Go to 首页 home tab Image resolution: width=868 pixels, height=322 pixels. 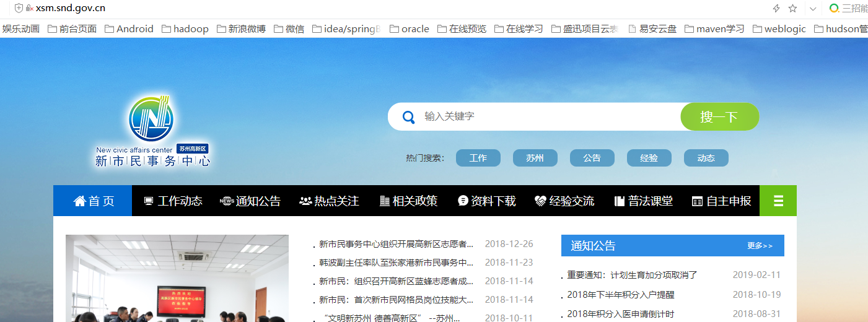pyautogui.click(x=93, y=201)
